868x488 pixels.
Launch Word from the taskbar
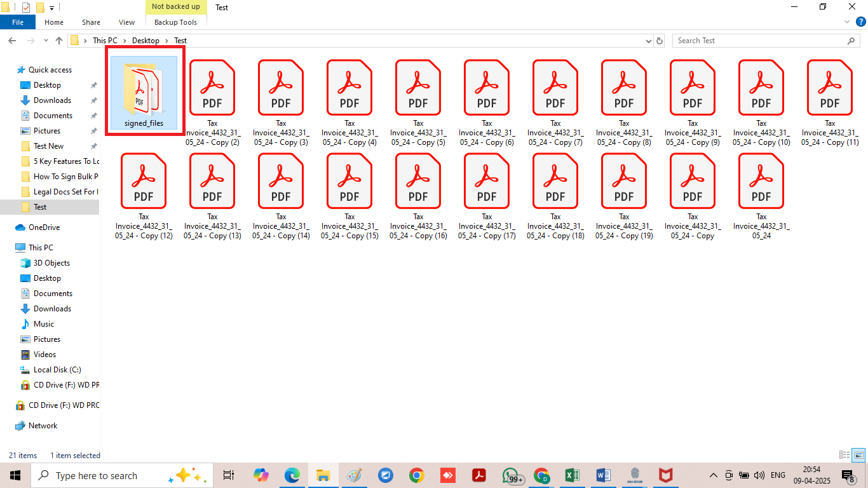pos(604,475)
